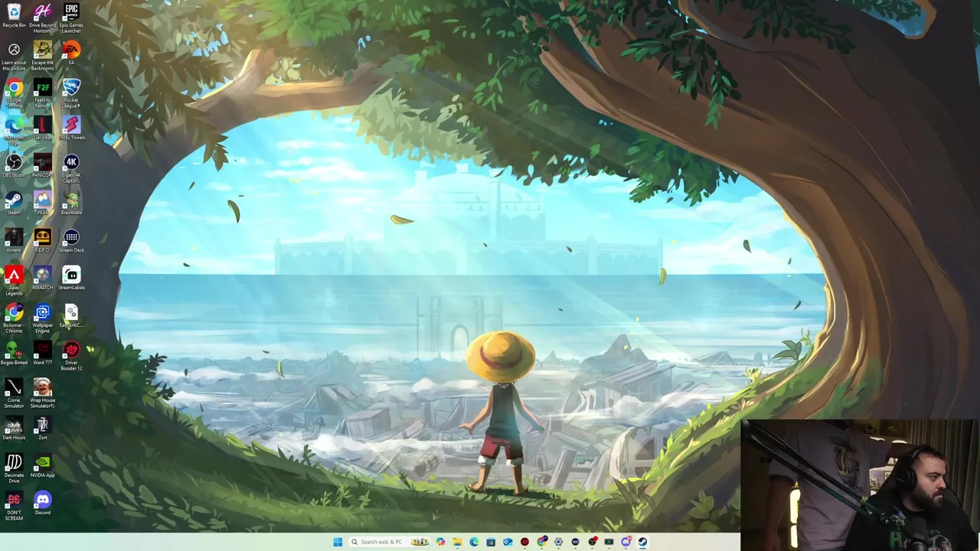
Task: Launch Crime Simulator desktop shortcut
Action: tap(14, 393)
